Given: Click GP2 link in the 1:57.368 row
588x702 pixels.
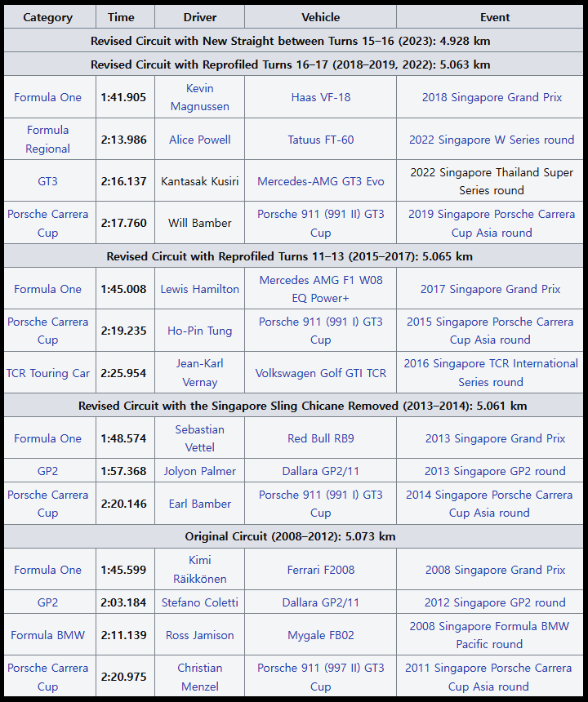Looking at the screenshot, I should pyautogui.click(x=47, y=471).
